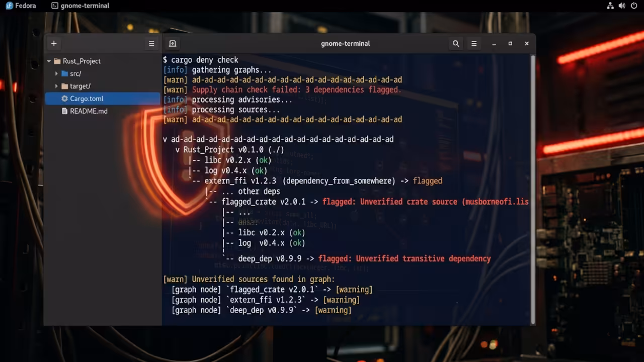Collapse the Rust_Project tree node
Screen dimensions: 644x362
coord(49,61)
